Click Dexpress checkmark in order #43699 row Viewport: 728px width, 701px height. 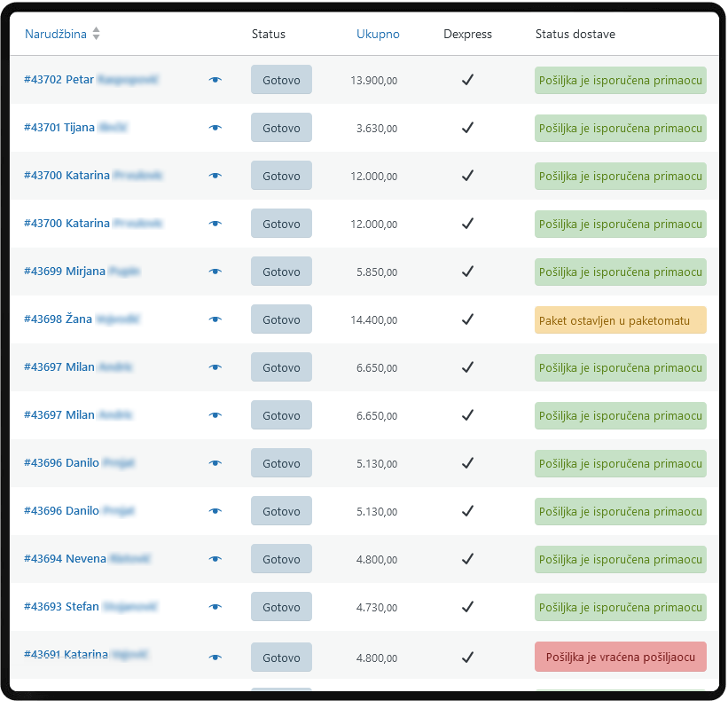point(467,272)
